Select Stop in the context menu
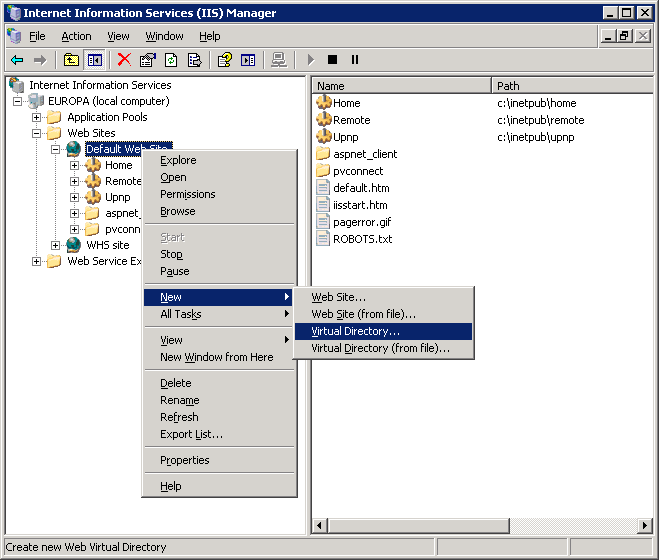Screen dimensions: 659x560 coord(219,254)
